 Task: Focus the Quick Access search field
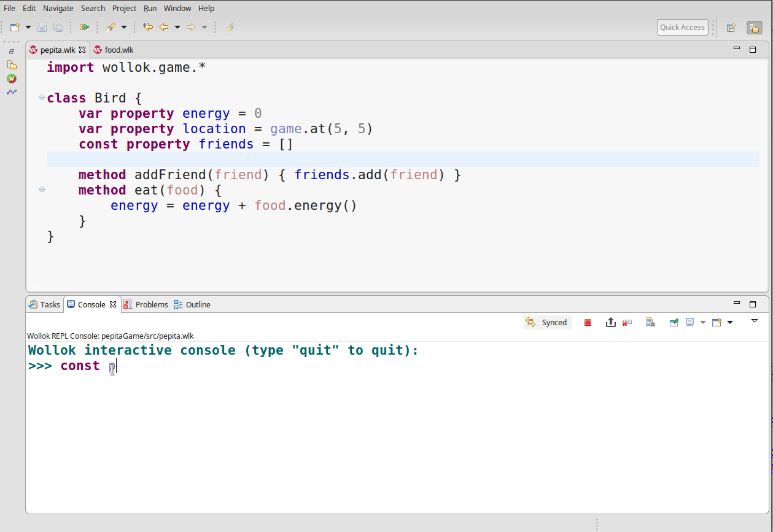click(683, 27)
